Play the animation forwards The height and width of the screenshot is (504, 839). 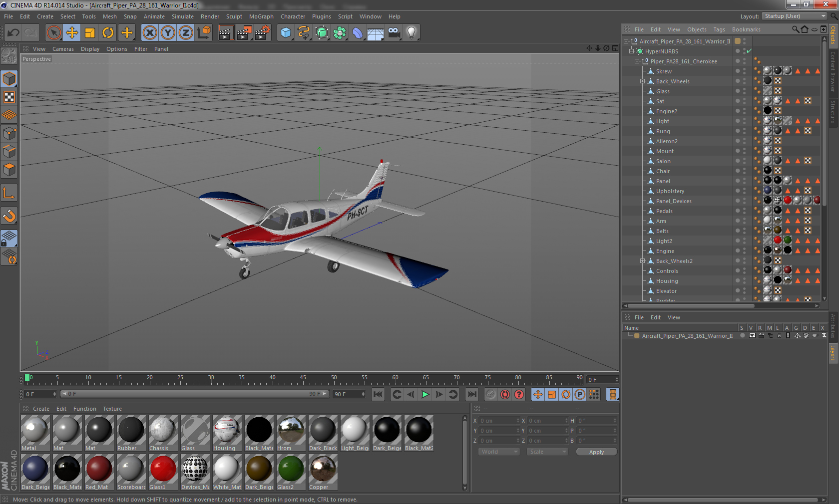point(425,394)
